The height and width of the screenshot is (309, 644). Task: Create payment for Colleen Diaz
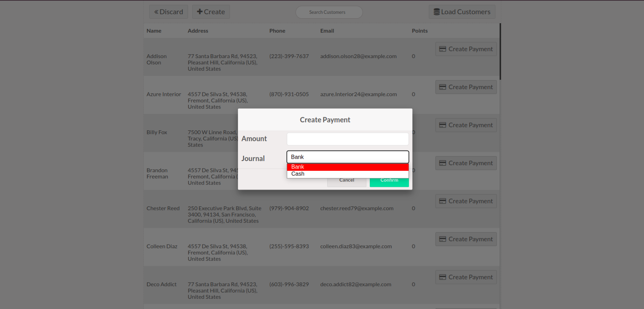pyautogui.click(x=466, y=239)
